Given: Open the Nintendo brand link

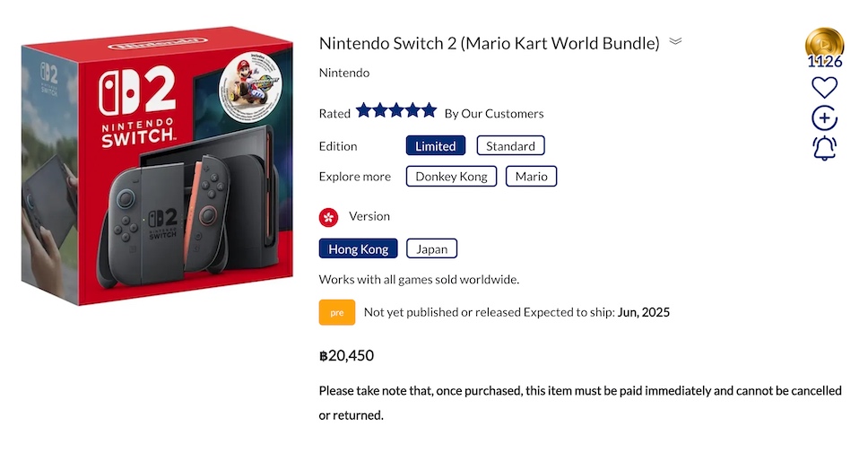Looking at the screenshot, I should (344, 73).
